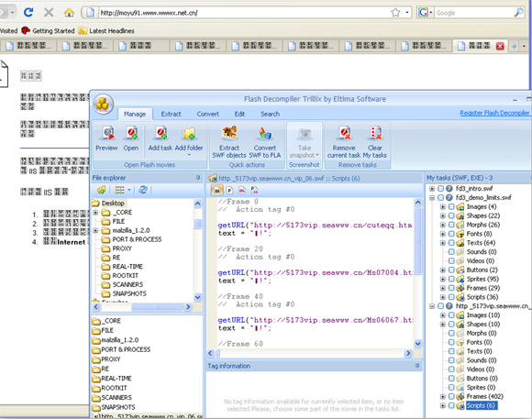The height and width of the screenshot is (419, 532).
Task: Click the Google search input field
Action: point(473,13)
